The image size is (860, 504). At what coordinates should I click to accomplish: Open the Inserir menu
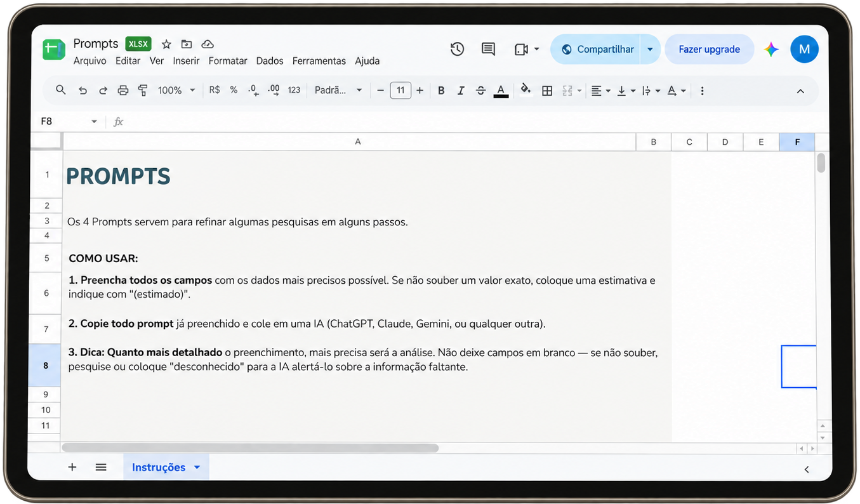(186, 61)
